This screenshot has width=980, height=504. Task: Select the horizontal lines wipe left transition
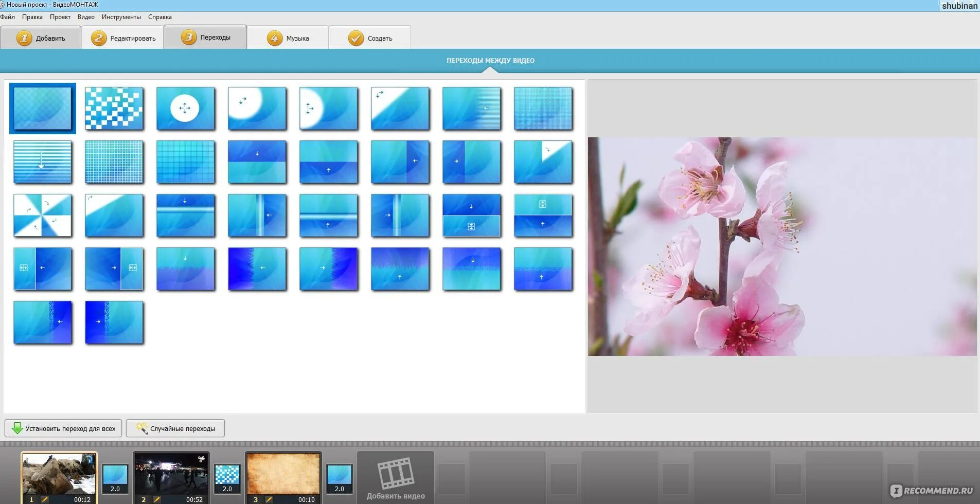point(472,109)
